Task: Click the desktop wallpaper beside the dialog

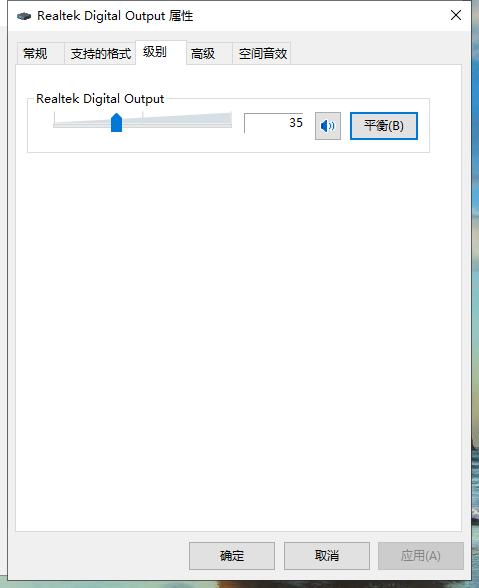Action: (476, 488)
